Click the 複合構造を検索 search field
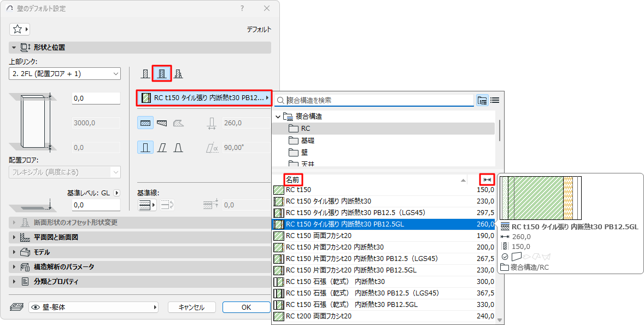The width and height of the screenshot is (644, 325). pyautogui.click(x=374, y=100)
